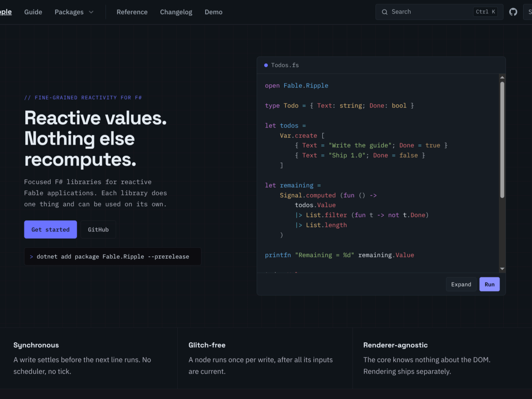
Task: Click the printfn code line
Action: pos(340,255)
